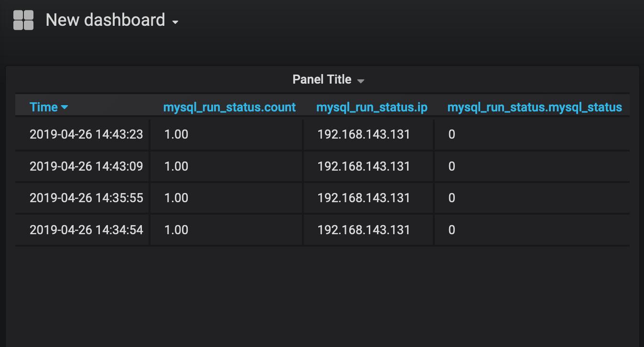This screenshot has height=347, width=644.
Task: Click the caret next to Panel Title
Action: 361,81
